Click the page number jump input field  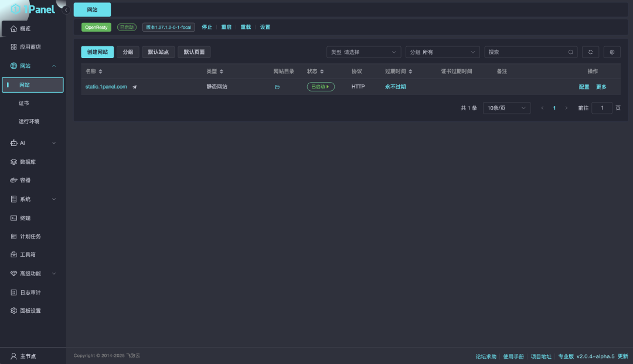(x=602, y=108)
